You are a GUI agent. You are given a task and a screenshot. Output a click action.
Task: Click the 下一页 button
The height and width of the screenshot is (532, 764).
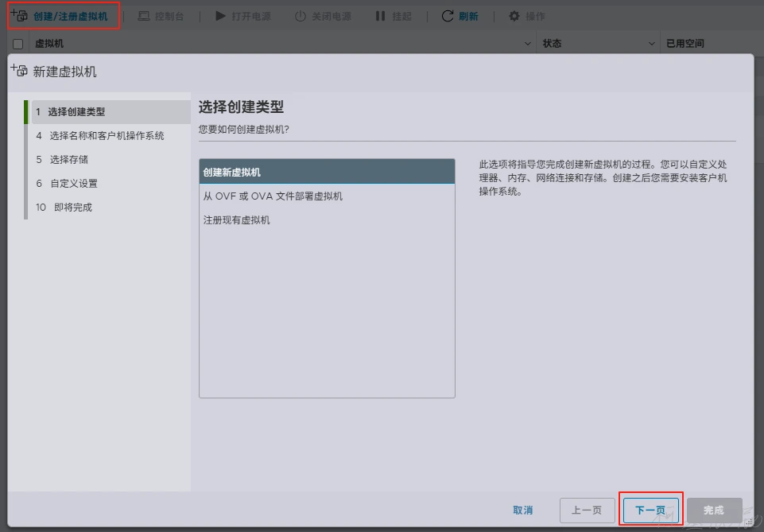click(x=650, y=510)
